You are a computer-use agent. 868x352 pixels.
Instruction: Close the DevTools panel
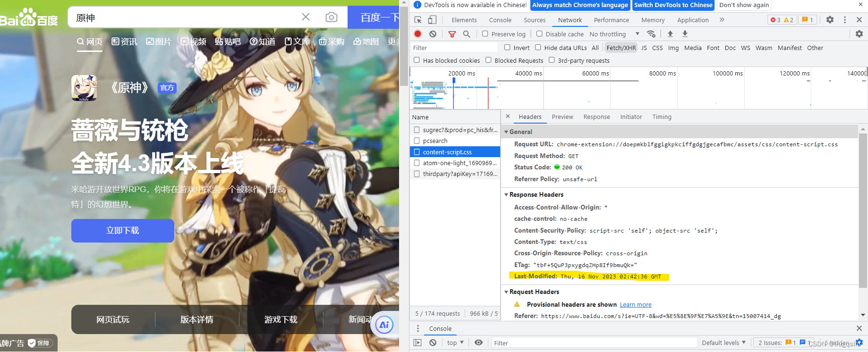(859, 20)
